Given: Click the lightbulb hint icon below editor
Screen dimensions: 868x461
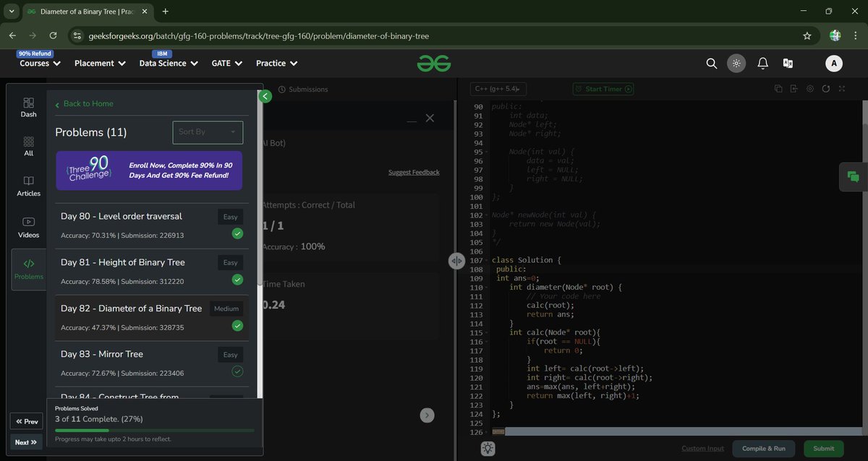Looking at the screenshot, I should point(488,449).
